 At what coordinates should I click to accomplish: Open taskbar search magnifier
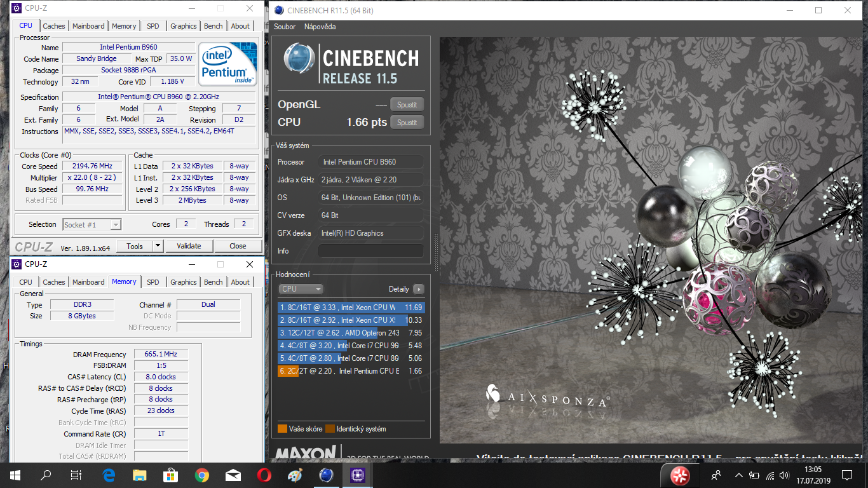point(46,475)
